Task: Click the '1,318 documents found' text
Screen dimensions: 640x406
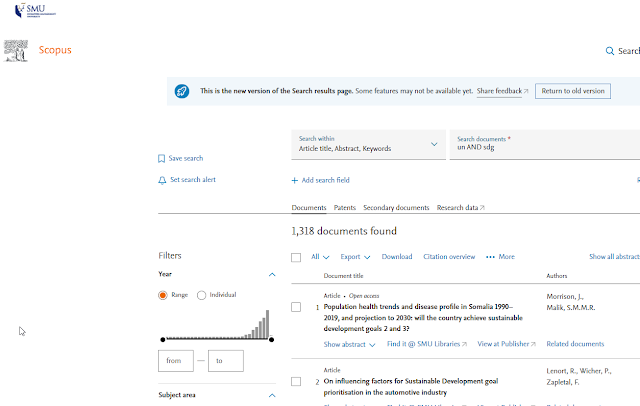Action: click(344, 231)
